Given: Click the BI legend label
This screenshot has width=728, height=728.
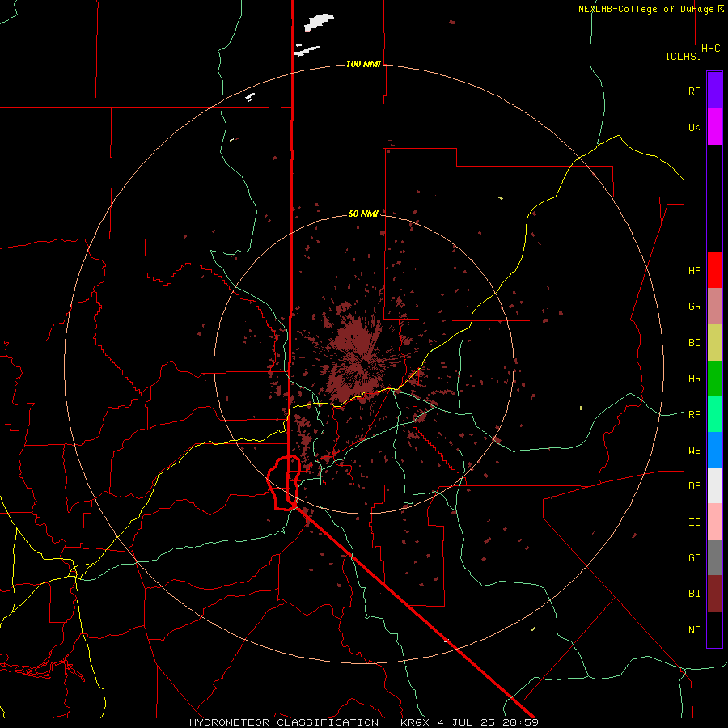Looking at the screenshot, I should [694, 594].
